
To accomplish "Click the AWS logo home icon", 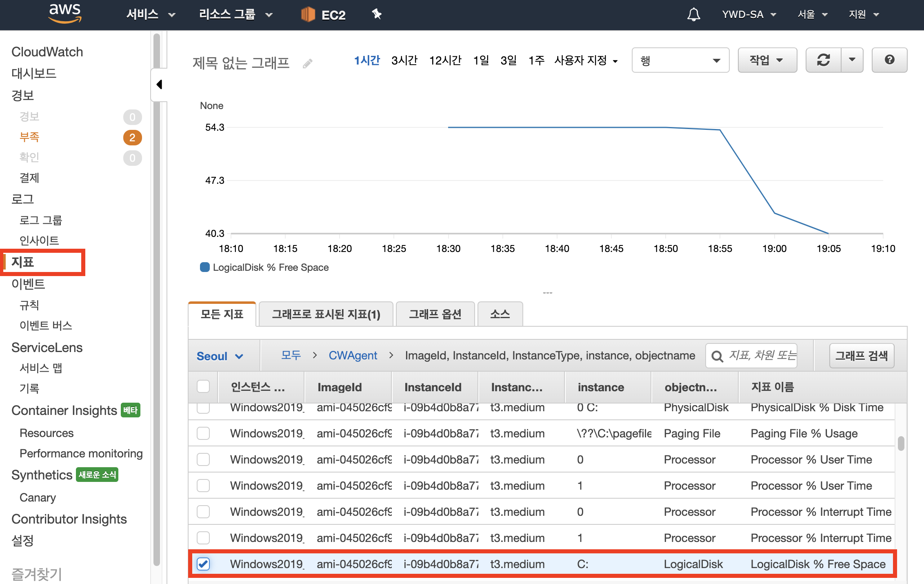I will (65, 14).
